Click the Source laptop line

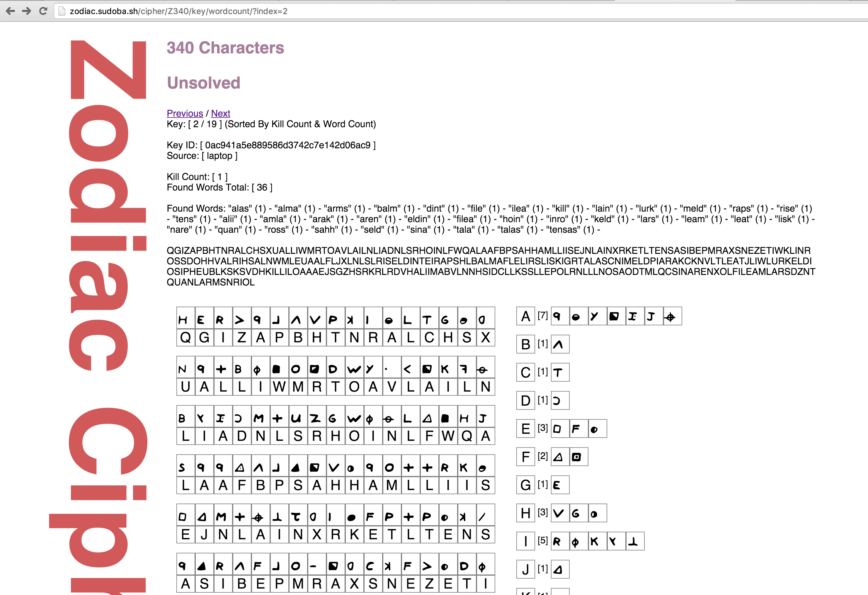(x=202, y=156)
